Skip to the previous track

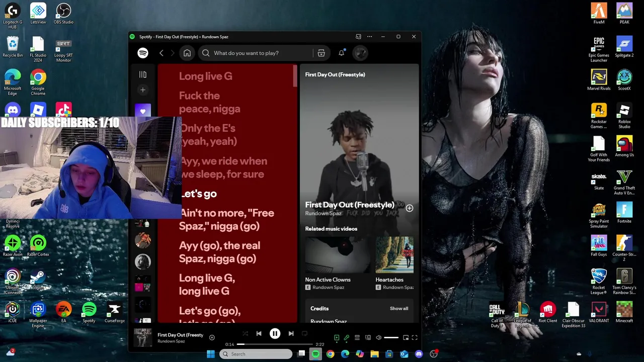coord(259,333)
